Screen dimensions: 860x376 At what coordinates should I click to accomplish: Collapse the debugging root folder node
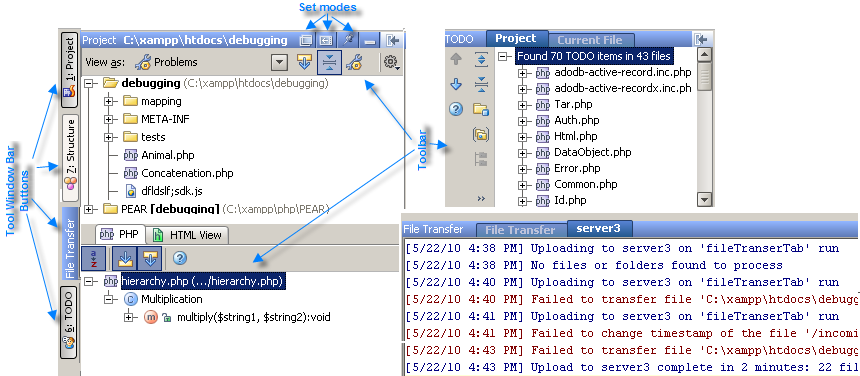90,84
